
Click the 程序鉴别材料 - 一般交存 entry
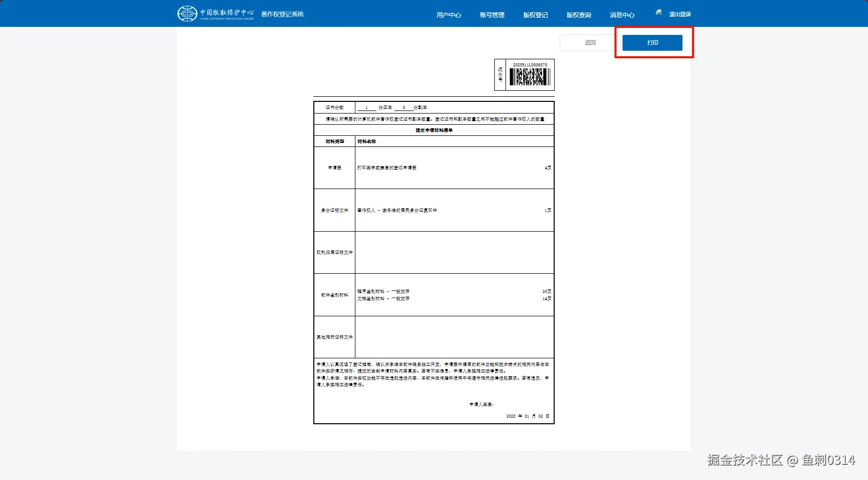click(x=383, y=291)
